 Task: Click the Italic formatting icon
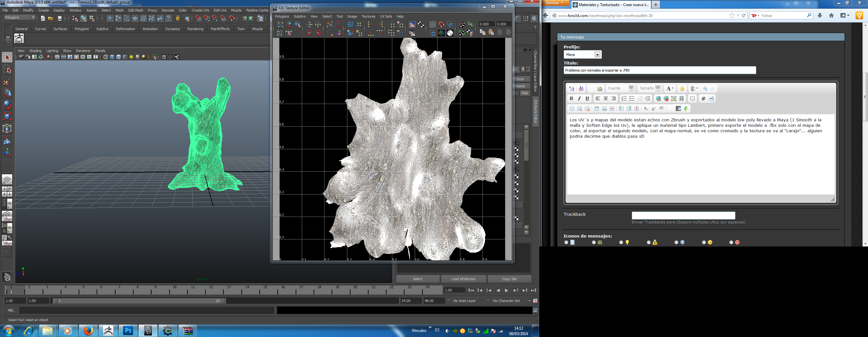click(x=579, y=99)
